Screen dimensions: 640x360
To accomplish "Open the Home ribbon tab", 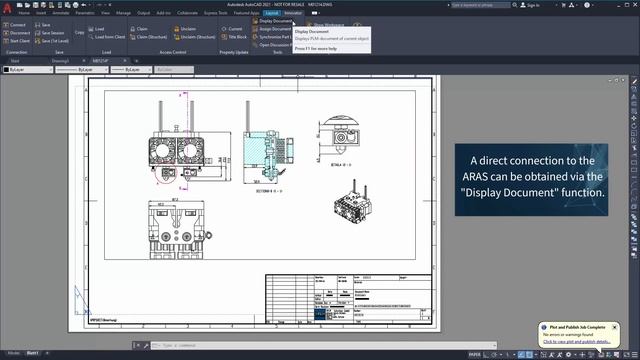I will (24, 13).
